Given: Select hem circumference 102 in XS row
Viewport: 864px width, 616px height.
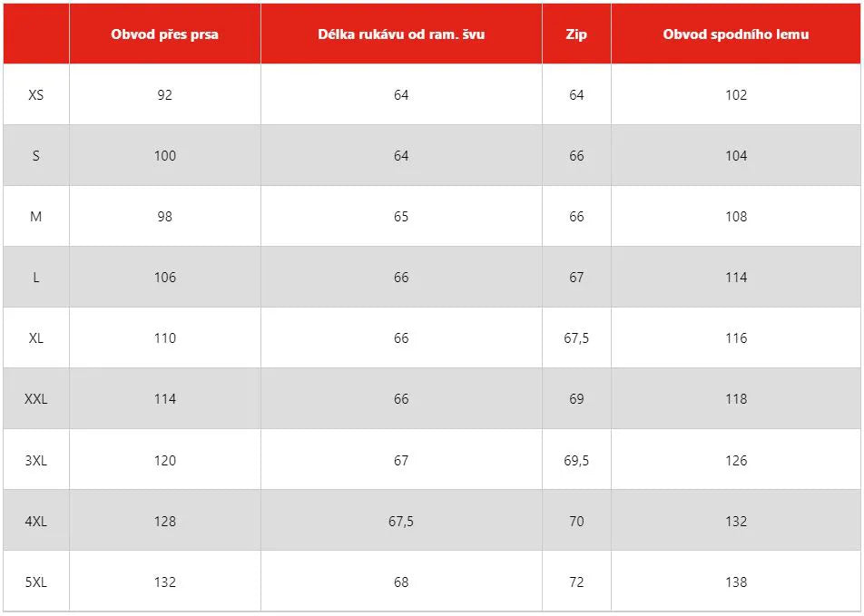Looking at the screenshot, I should tap(736, 94).
